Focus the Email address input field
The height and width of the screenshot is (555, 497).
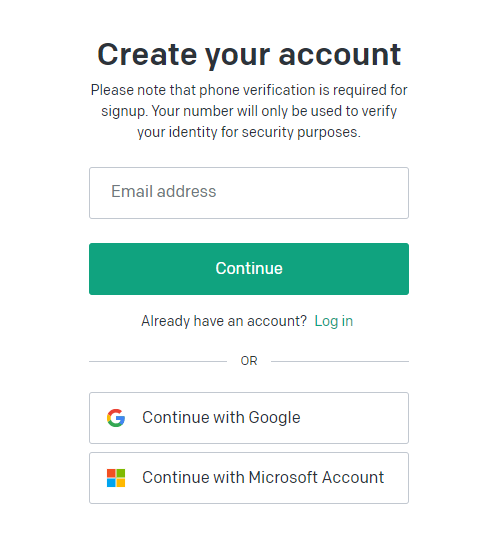(x=249, y=193)
